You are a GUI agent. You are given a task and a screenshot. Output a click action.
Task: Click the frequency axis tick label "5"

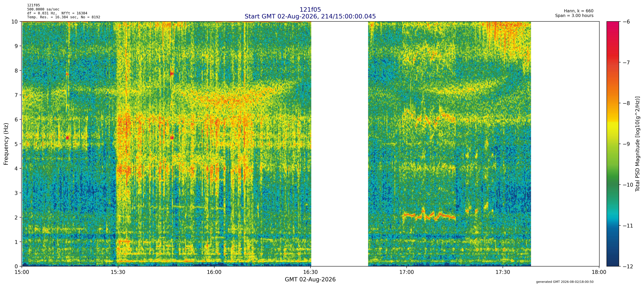(16, 144)
